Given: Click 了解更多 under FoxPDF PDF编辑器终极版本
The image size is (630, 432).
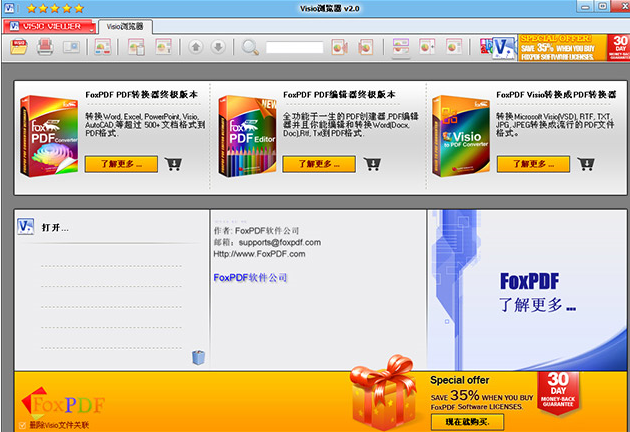Looking at the screenshot, I should [319, 164].
